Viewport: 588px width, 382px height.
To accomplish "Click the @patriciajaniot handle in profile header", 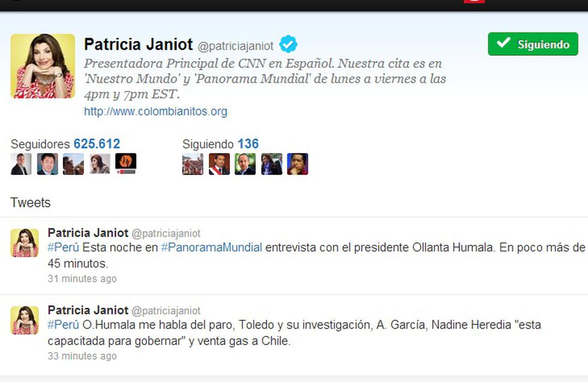I will (x=235, y=46).
